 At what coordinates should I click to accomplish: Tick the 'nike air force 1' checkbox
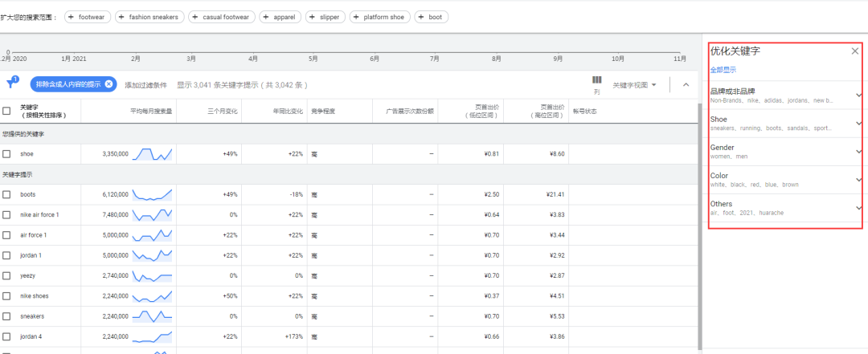[x=6, y=214]
